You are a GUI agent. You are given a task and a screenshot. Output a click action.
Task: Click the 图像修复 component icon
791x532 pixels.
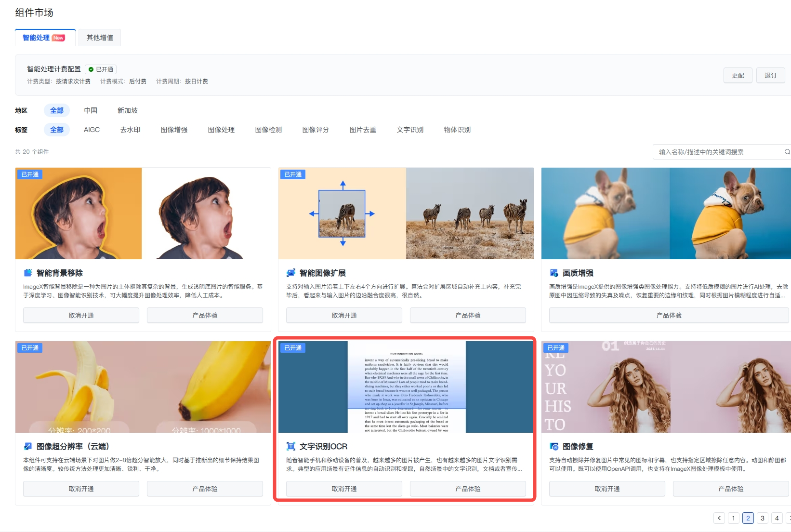click(x=554, y=446)
